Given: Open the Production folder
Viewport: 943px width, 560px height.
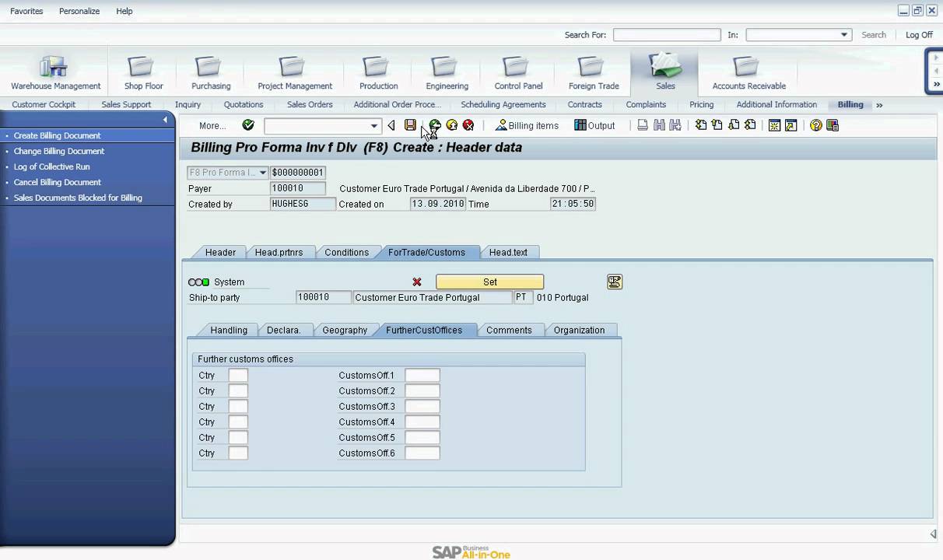Looking at the screenshot, I should point(378,74).
